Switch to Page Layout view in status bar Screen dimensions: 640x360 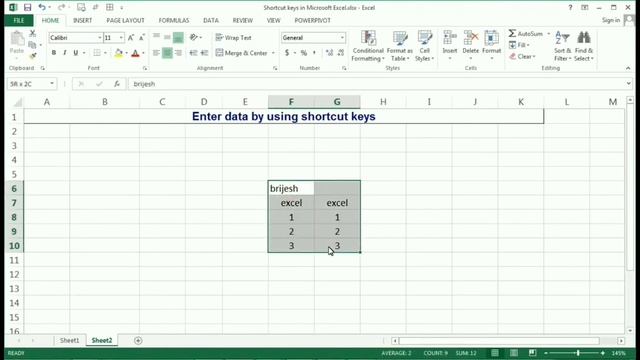[513, 353]
